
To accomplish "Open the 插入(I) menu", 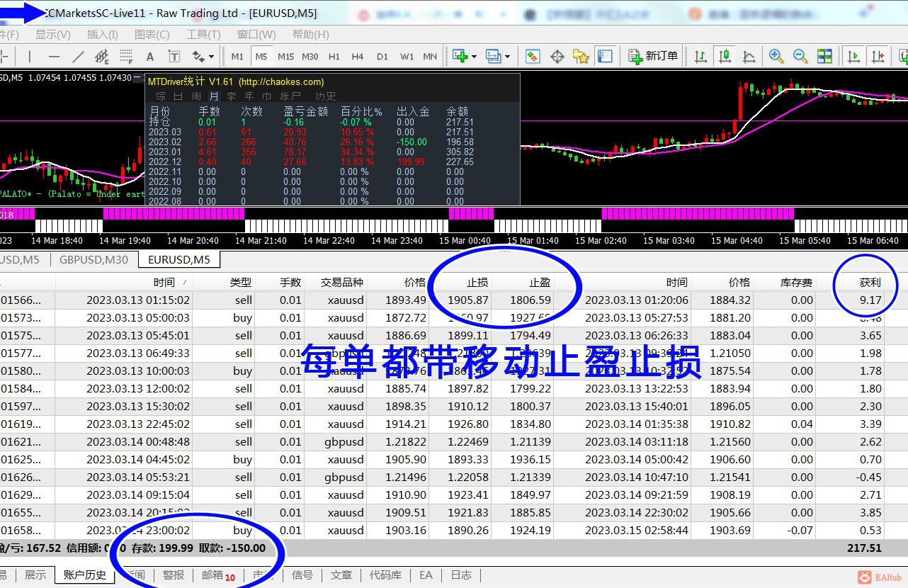I will (x=103, y=34).
